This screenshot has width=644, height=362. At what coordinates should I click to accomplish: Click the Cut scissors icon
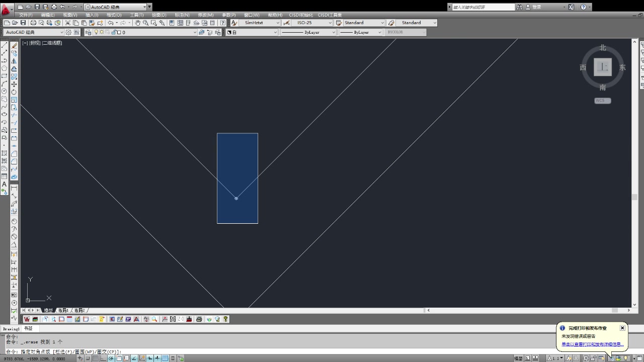[x=67, y=23]
